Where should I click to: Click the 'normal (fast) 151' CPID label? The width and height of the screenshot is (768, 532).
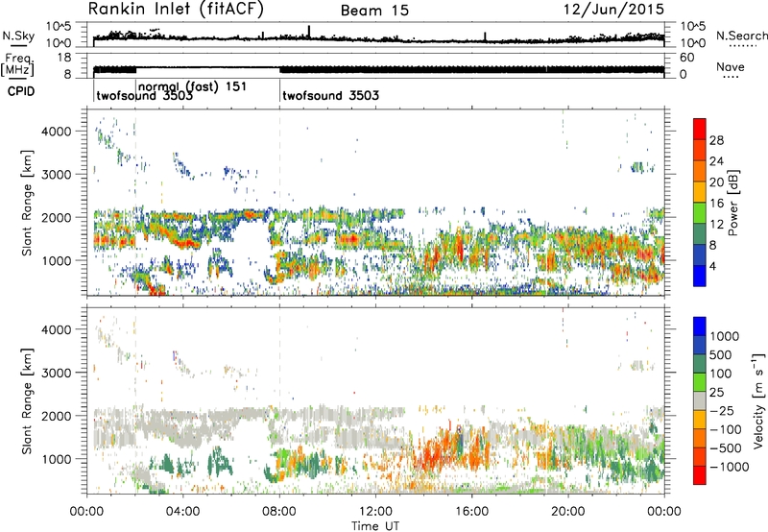(193, 86)
